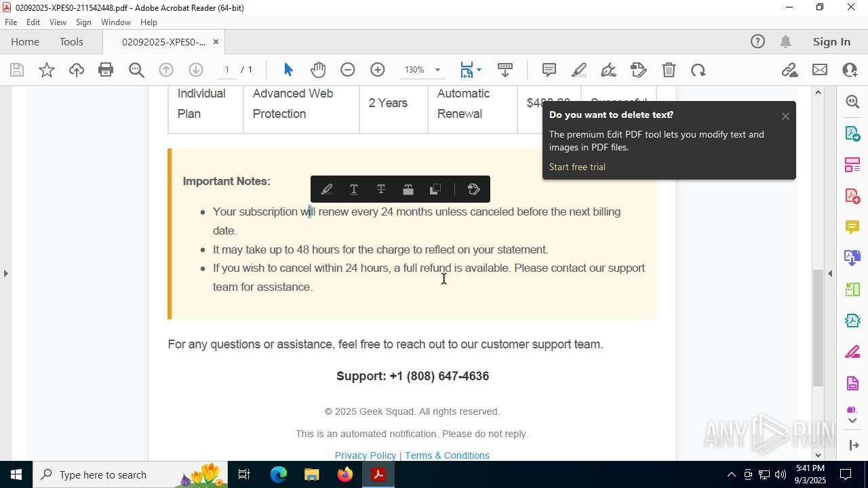868x488 pixels.
Task: Upload file to cloud
Action: [x=77, y=70]
